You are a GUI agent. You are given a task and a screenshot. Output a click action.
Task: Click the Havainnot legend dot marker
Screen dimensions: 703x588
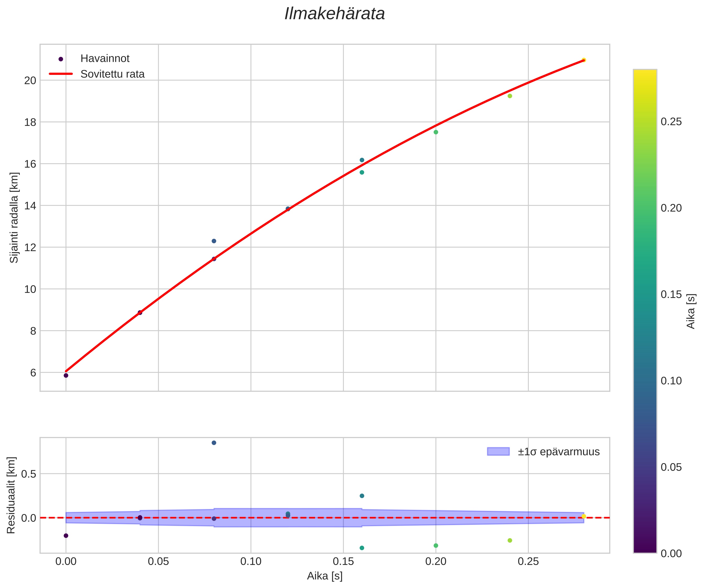point(61,59)
